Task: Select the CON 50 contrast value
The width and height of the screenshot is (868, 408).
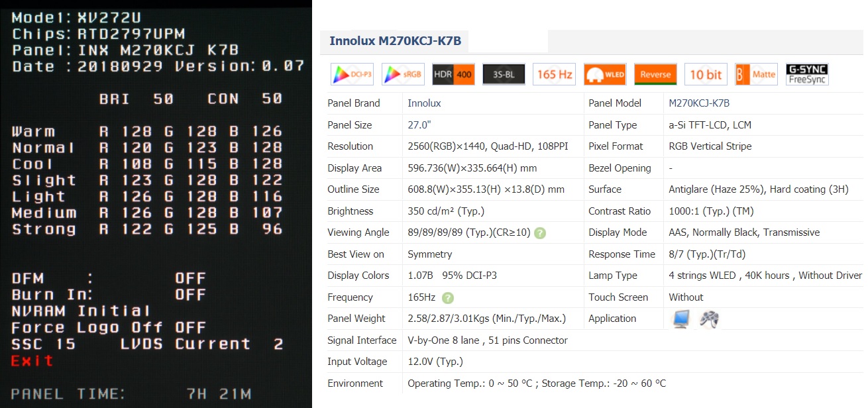Action: click(x=244, y=99)
